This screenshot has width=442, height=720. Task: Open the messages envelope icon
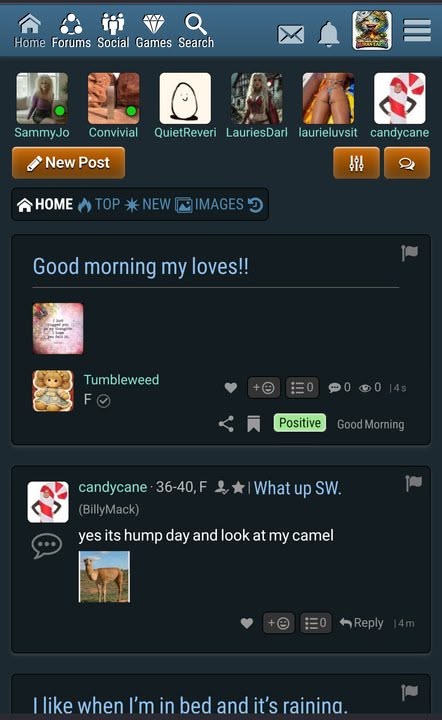click(x=291, y=34)
